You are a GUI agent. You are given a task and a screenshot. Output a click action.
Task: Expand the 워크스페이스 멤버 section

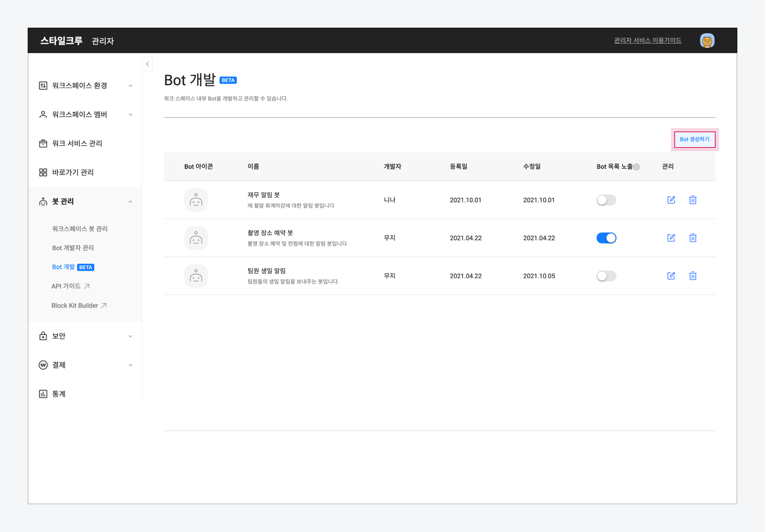click(86, 114)
